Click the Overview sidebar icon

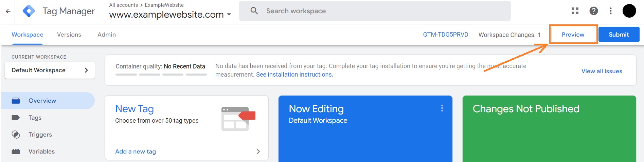coord(16,101)
